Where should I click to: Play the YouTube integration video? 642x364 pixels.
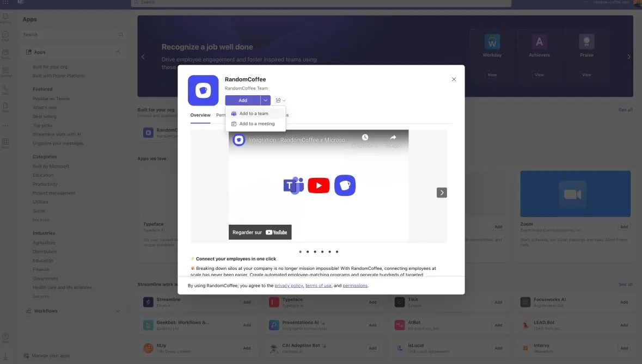[x=319, y=186]
